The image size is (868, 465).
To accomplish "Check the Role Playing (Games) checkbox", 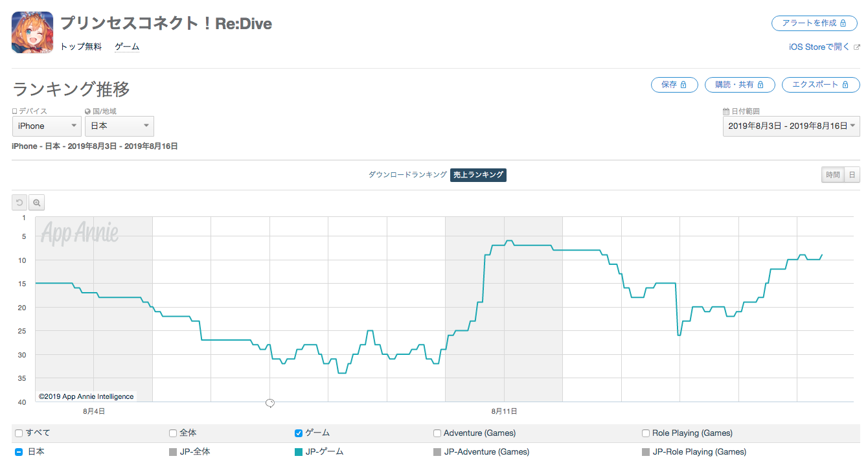I will pos(646,433).
